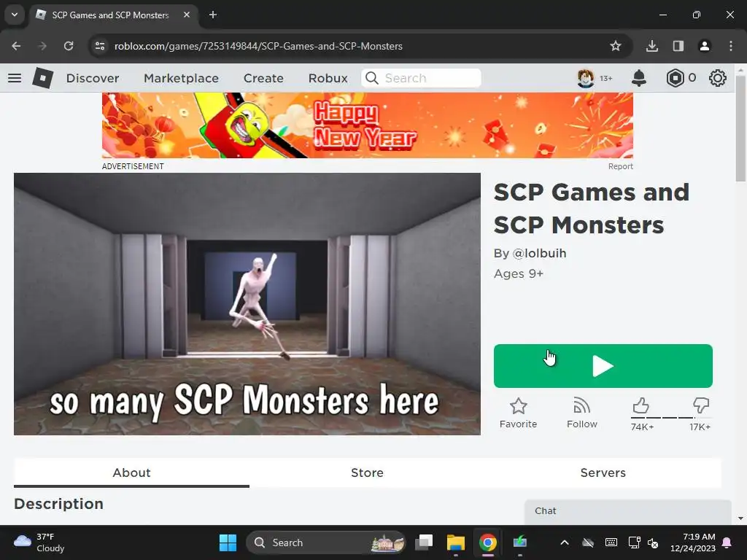The height and width of the screenshot is (560, 747).
Task: Show hidden system tray icons
Action: pos(565,542)
